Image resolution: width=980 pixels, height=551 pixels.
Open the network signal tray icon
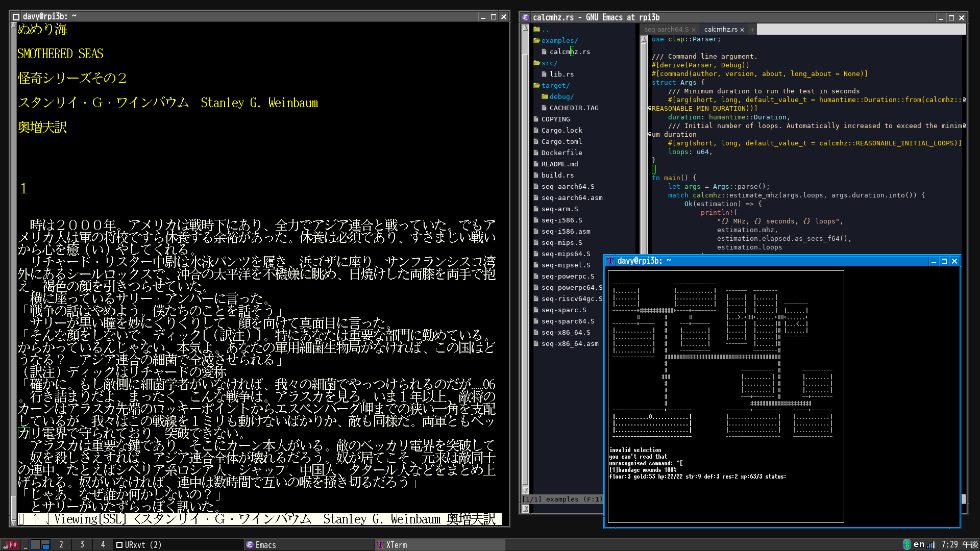pyautogui.click(x=930, y=544)
